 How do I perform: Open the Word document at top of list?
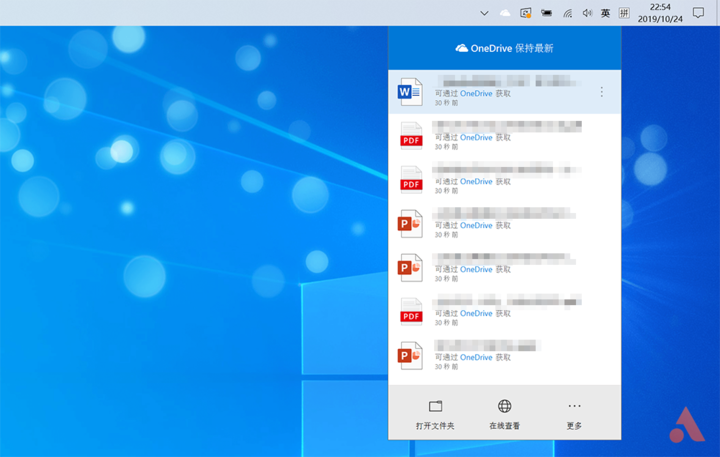pyautogui.click(x=410, y=92)
